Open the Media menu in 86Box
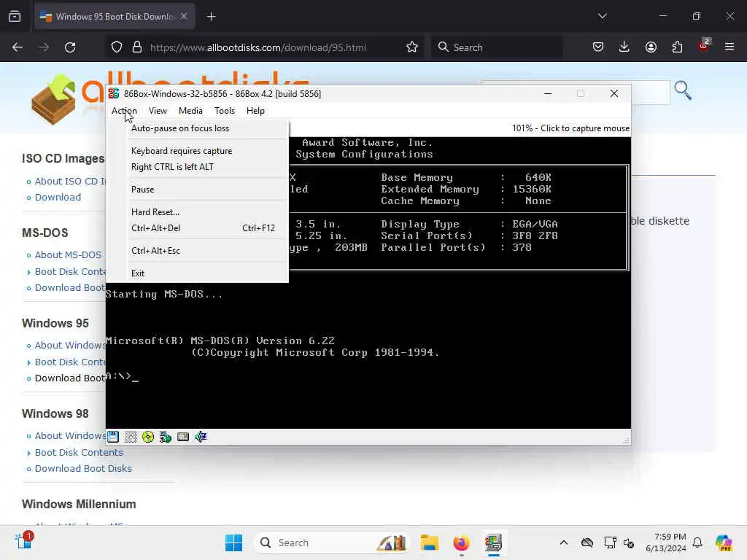This screenshot has width=747, height=560. [190, 111]
